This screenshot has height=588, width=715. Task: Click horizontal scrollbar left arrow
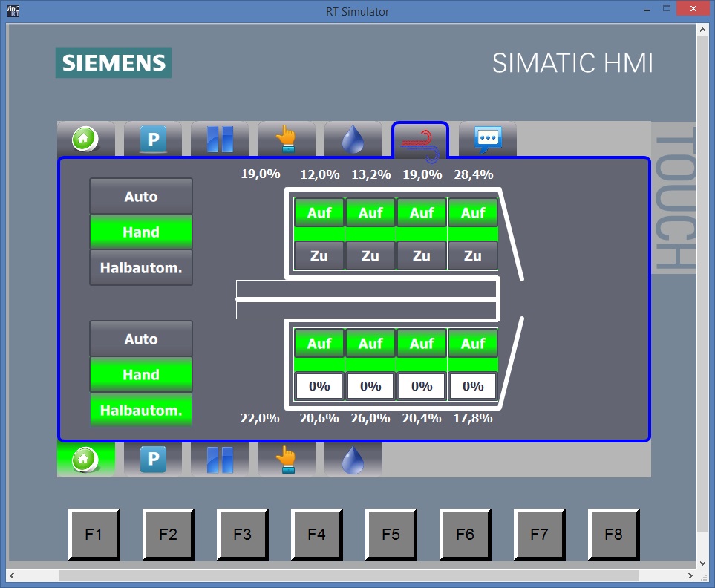point(12,575)
